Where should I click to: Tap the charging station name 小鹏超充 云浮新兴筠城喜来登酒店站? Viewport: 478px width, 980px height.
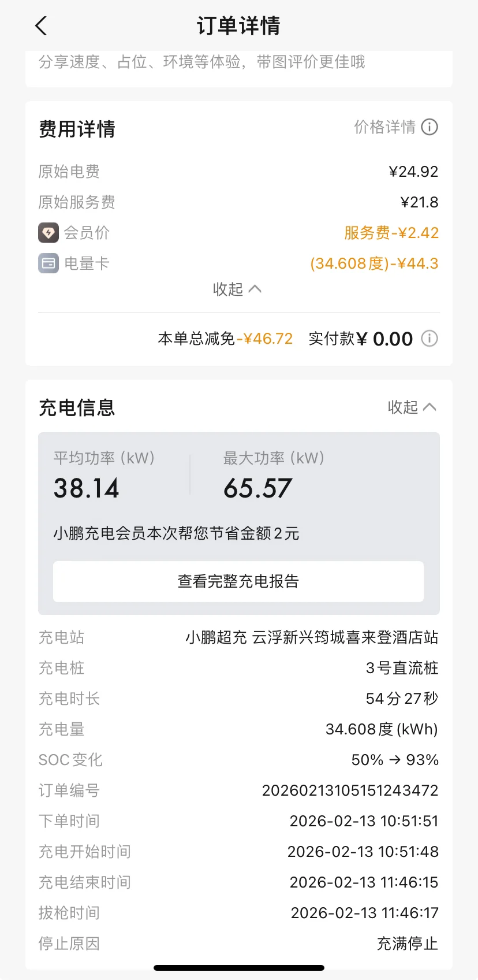click(312, 637)
